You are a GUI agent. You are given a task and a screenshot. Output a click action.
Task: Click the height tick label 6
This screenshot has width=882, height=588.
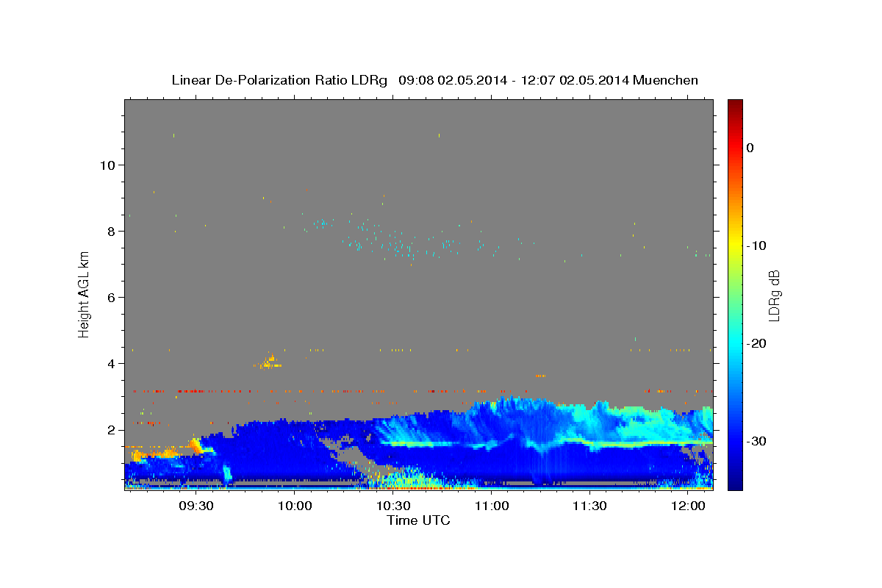pyautogui.click(x=112, y=297)
